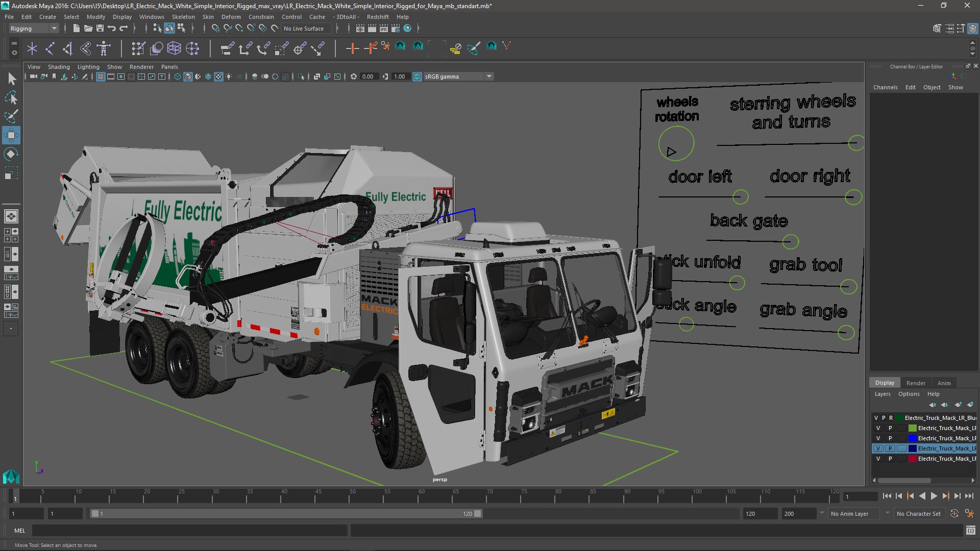
Task: Open the shelf tab selector icon
Action: pos(14,44)
